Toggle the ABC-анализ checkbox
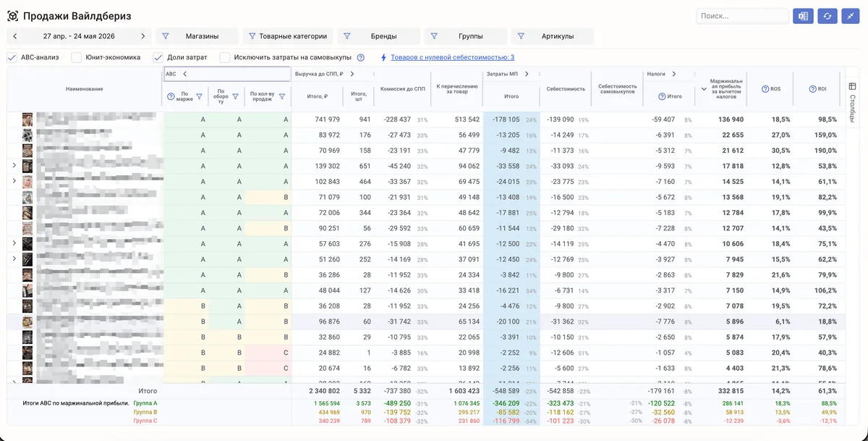Image resolution: width=868 pixels, height=441 pixels. pyautogui.click(x=12, y=57)
